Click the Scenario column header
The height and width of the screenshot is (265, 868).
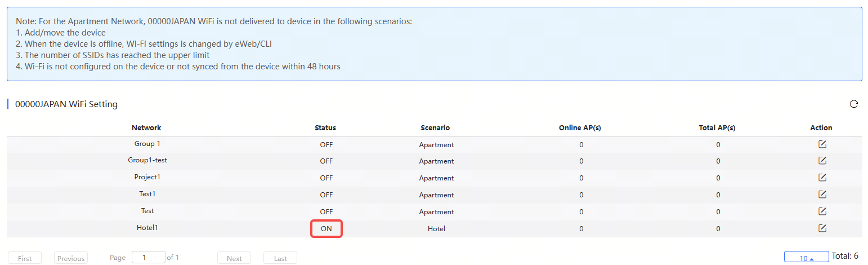coord(435,127)
